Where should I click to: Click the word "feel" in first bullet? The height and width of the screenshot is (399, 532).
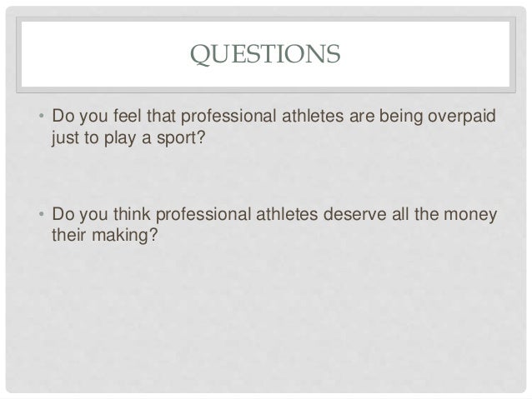pos(128,116)
